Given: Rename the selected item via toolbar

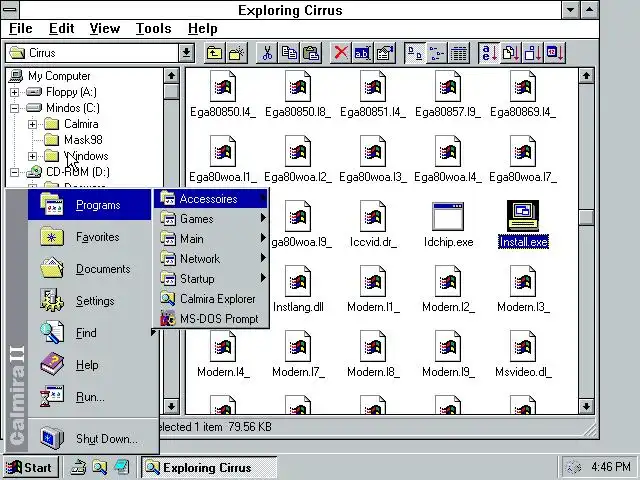Looking at the screenshot, I should pyautogui.click(x=362, y=53).
